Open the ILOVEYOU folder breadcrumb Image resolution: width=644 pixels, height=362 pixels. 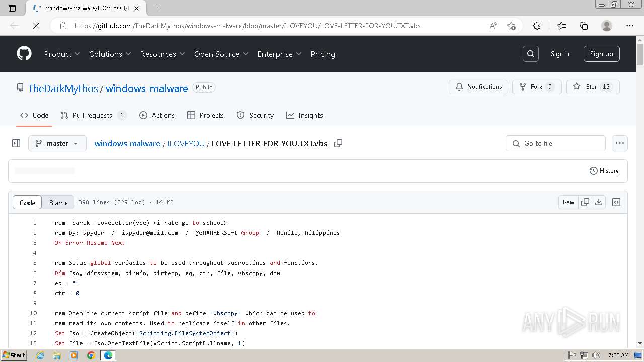(x=186, y=143)
